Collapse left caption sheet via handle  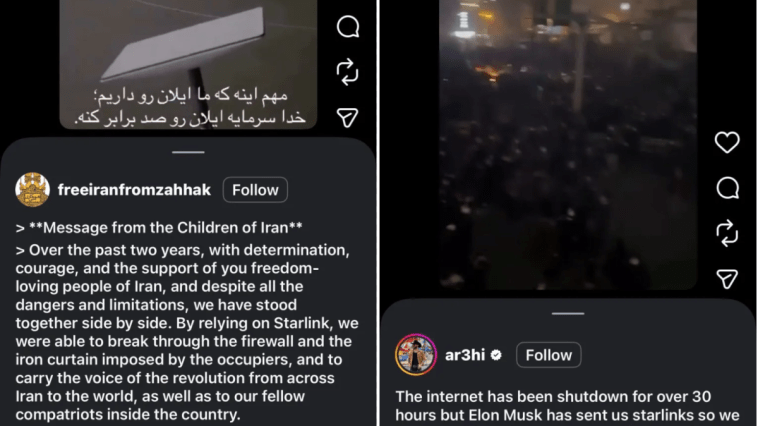tap(189, 152)
